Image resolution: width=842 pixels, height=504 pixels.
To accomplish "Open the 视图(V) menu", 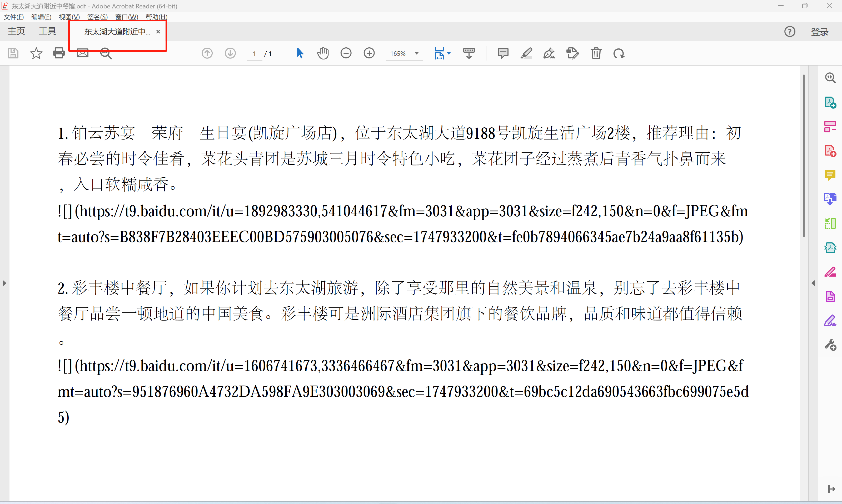I will pos(69,17).
